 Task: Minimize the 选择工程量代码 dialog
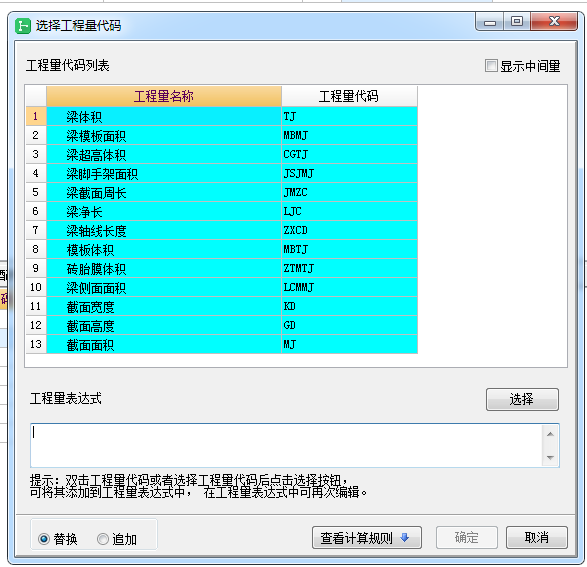pyautogui.click(x=490, y=22)
